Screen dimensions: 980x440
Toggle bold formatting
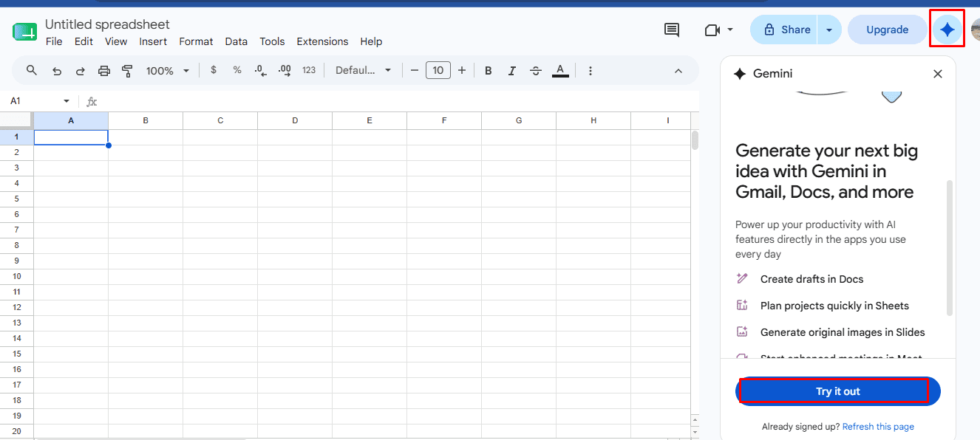pyautogui.click(x=489, y=71)
